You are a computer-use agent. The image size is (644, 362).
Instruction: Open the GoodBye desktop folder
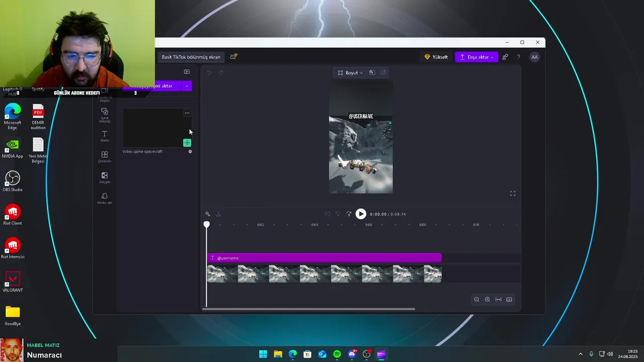13,316
